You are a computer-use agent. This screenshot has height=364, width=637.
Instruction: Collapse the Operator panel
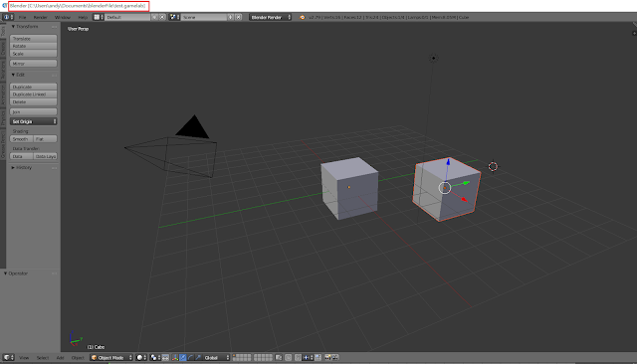pyautogui.click(x=5, y=273)
